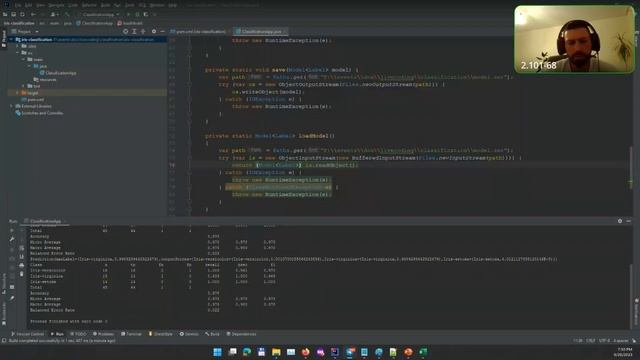Click loadModel breadcrumb in navigation bar
The height and width of the screenshot is (360, 640).
(x=130, y=23)
